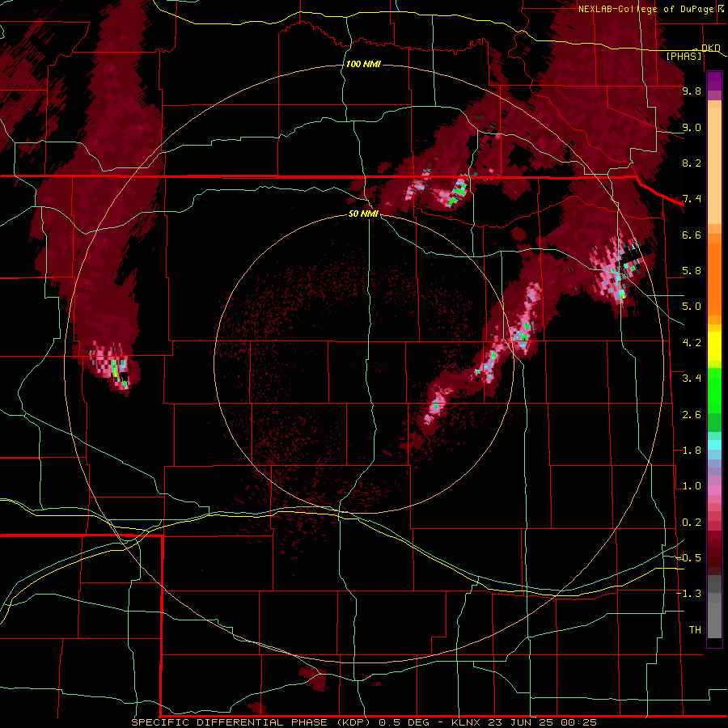Click the 50 NMI range ring label
728x728 pixels.
pyautogui.click(x=363, y=214)
